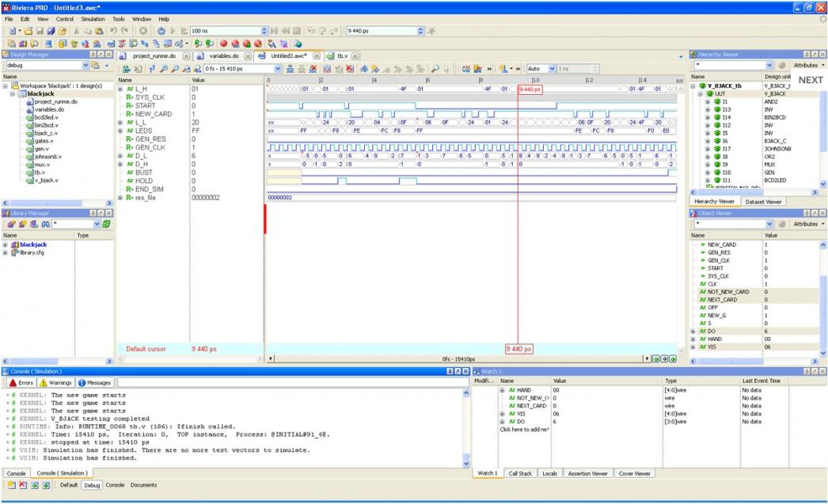This screenshot has width=828, height=504.
Task: Expand the HAND entry in Watch panel
Action: (x=502, y=390)
